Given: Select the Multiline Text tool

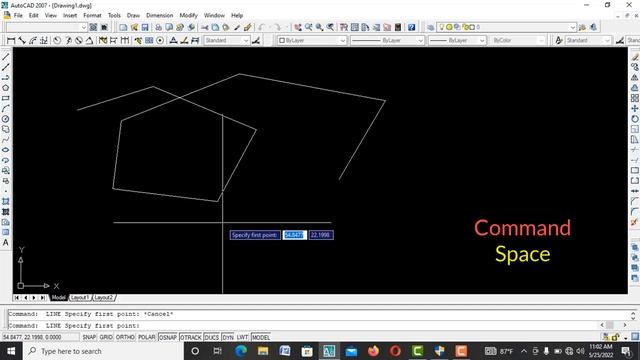Looking at the screenshot, I should tap(6, 242).
